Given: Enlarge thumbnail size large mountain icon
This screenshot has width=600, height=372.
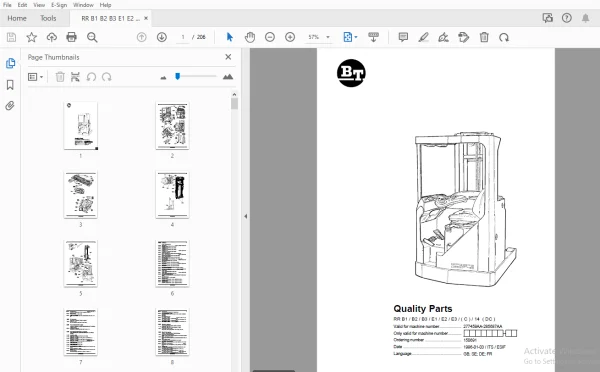Looking at the screenshot, I should 228,77.
